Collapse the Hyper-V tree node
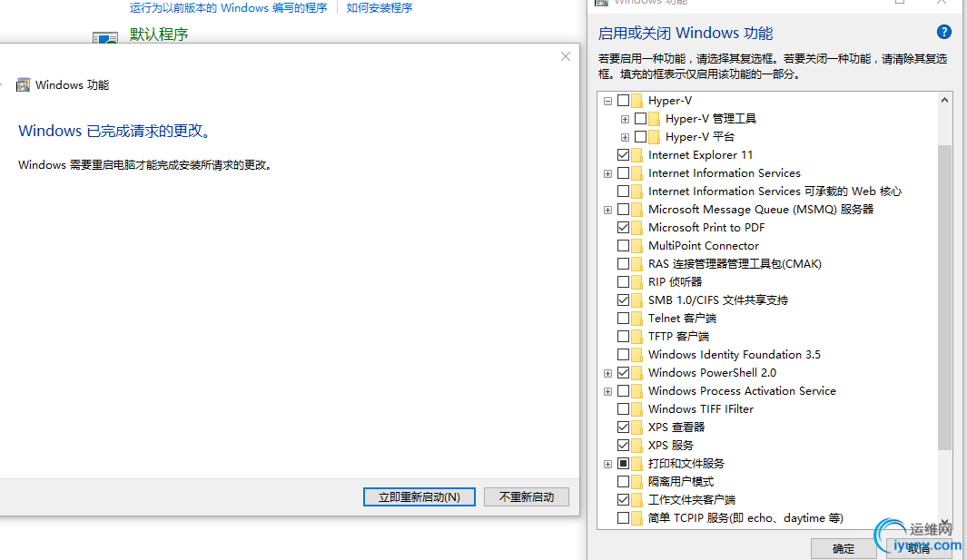Screen dimensions: 967x560 pos(608,101)
